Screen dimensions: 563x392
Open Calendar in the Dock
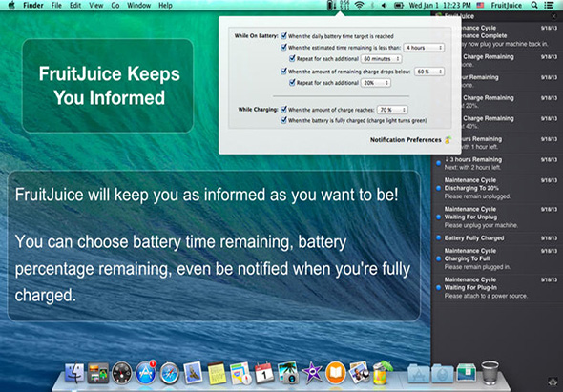[264, 373]
